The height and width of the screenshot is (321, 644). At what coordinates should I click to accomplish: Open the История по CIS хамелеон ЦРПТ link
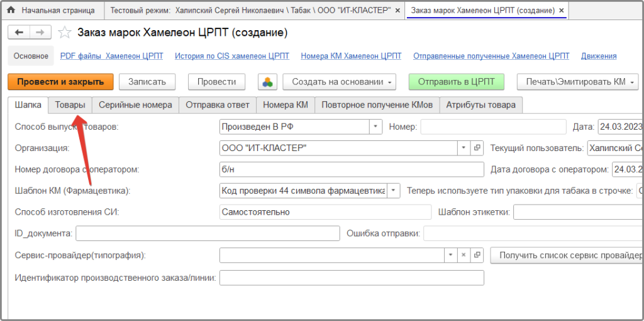click(232, 56)
